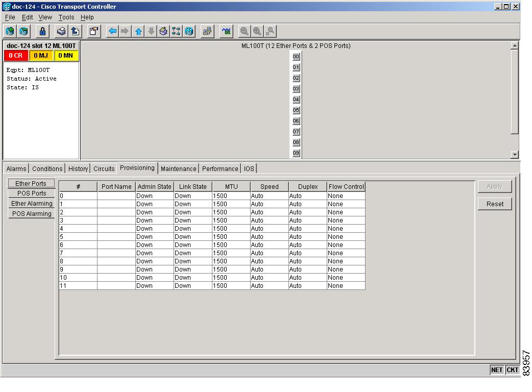Viewport: 532px width, 392px height.
Task: Select port 02 on the card graphic
Action: click(296, 78)
